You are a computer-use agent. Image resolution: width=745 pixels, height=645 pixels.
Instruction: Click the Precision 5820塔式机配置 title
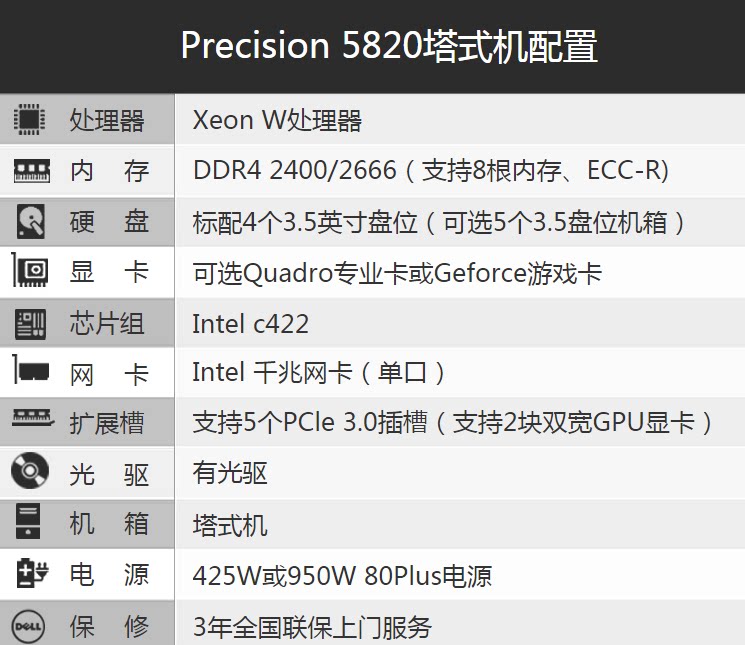(x=389, y=46)
